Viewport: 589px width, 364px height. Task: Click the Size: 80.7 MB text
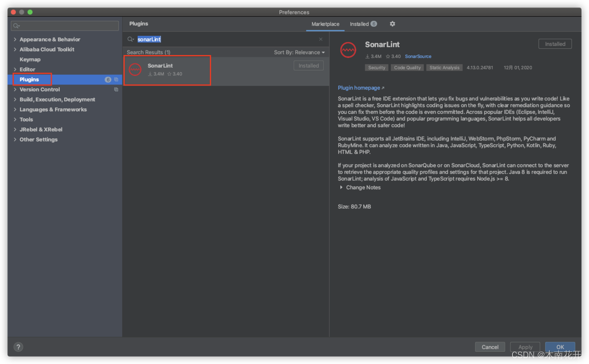354,207
